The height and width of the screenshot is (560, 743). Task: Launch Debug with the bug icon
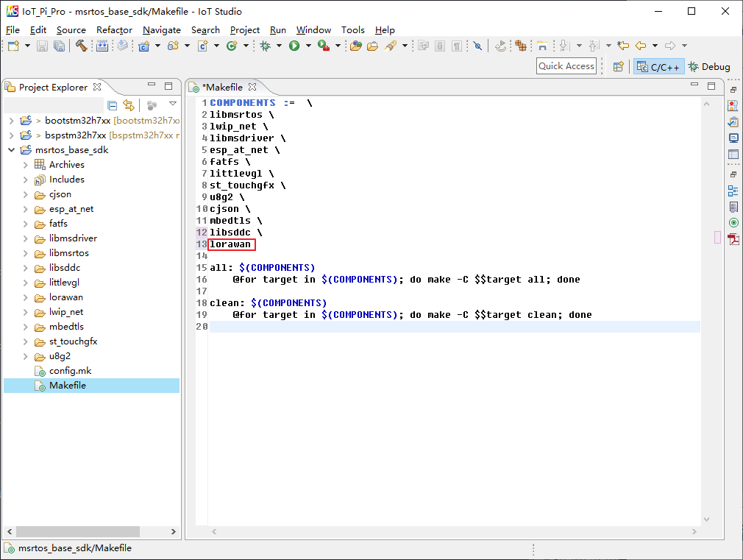point(266,46)
